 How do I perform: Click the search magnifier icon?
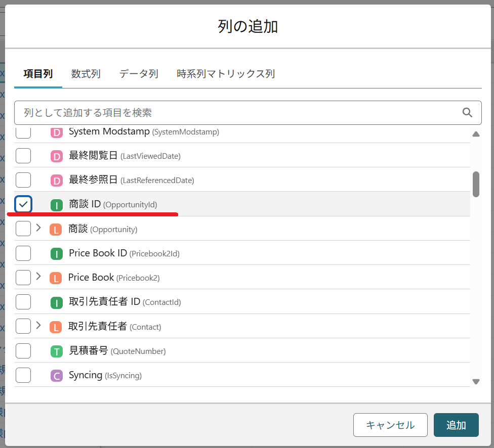coord(467,112)
